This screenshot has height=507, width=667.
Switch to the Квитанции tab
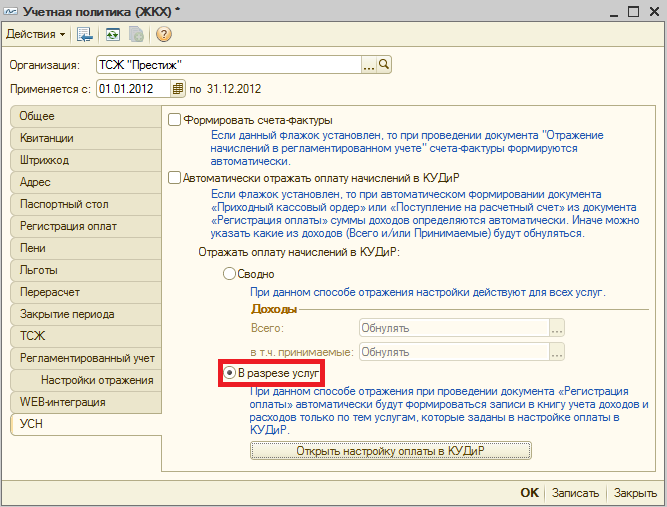tap(86, 138)
